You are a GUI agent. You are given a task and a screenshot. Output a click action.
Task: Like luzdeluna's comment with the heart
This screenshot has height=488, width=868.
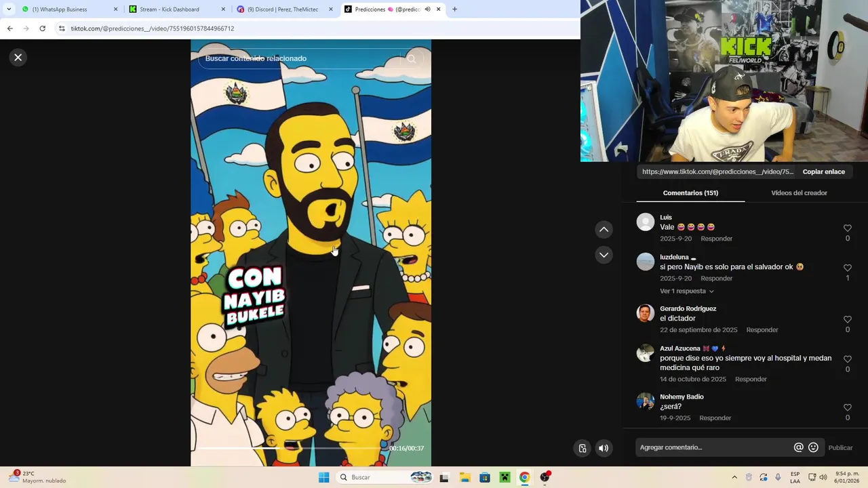point(847,268)
